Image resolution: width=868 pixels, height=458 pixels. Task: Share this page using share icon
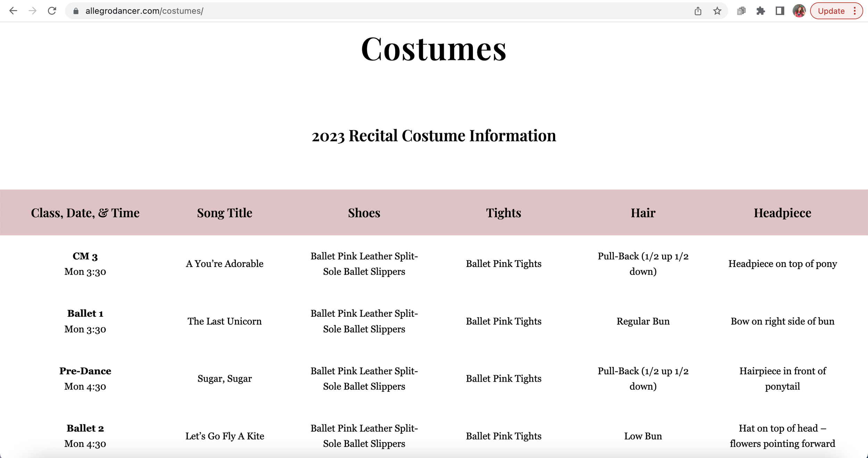(x=698, y=11)
